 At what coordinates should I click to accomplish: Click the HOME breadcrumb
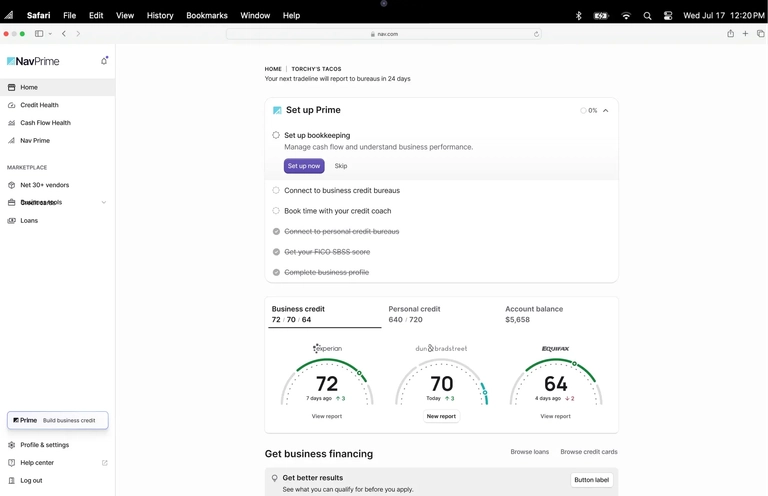pos(273,69)
